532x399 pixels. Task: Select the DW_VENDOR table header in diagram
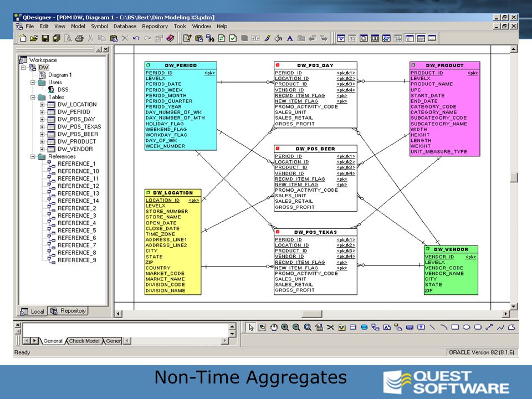(x=451, y=249)
